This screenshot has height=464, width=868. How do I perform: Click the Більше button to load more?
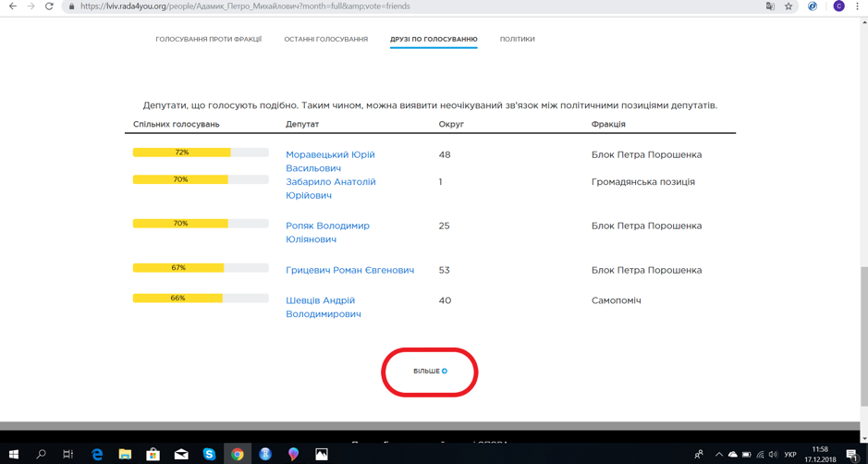click(430, 371)
